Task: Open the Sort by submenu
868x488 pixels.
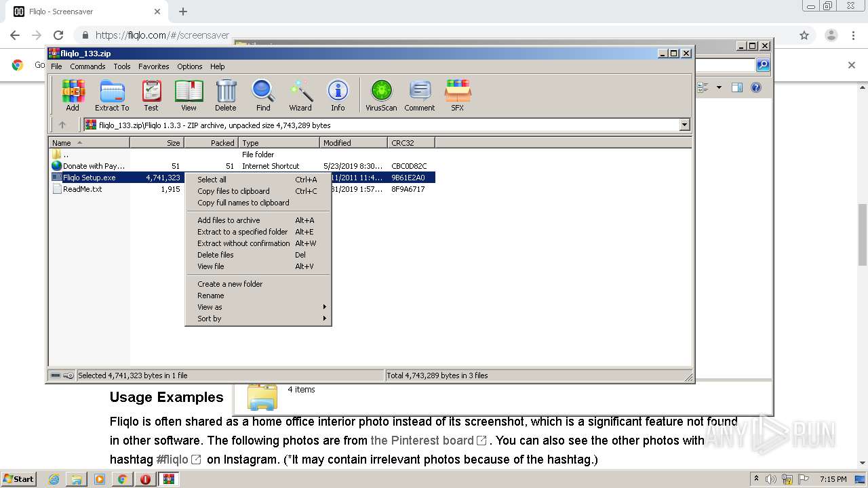Action: click(x=258, y=319)
